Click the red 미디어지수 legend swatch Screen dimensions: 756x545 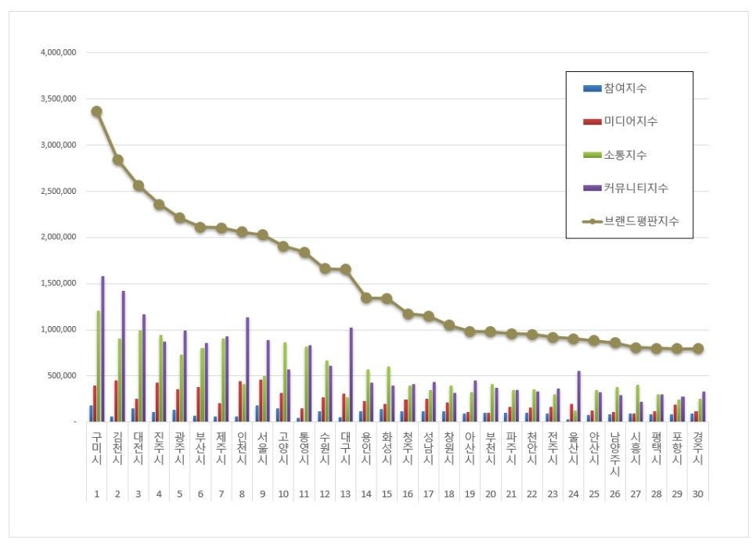pyautogui.click(x=592, y=121)
